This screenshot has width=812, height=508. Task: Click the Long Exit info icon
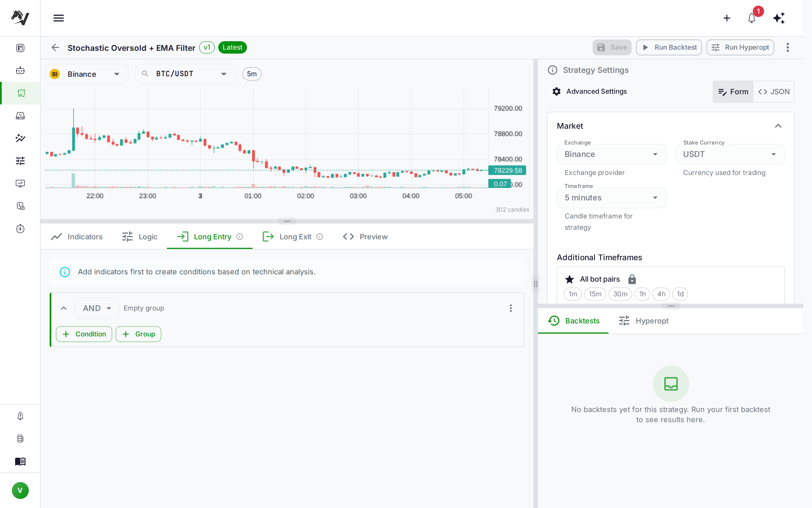[320, 237]
